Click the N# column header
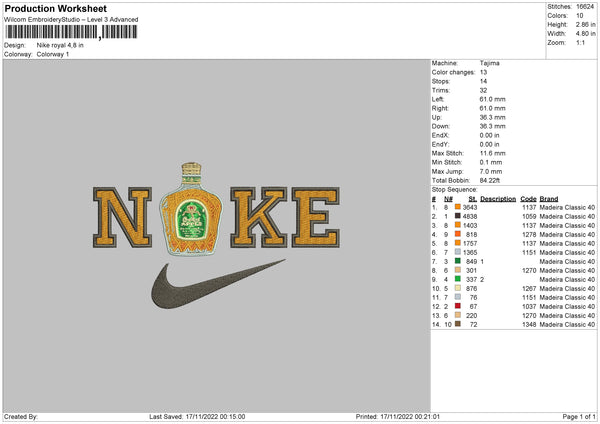The height and width of the screenshot is (424, 600). (x=448, y=199)
